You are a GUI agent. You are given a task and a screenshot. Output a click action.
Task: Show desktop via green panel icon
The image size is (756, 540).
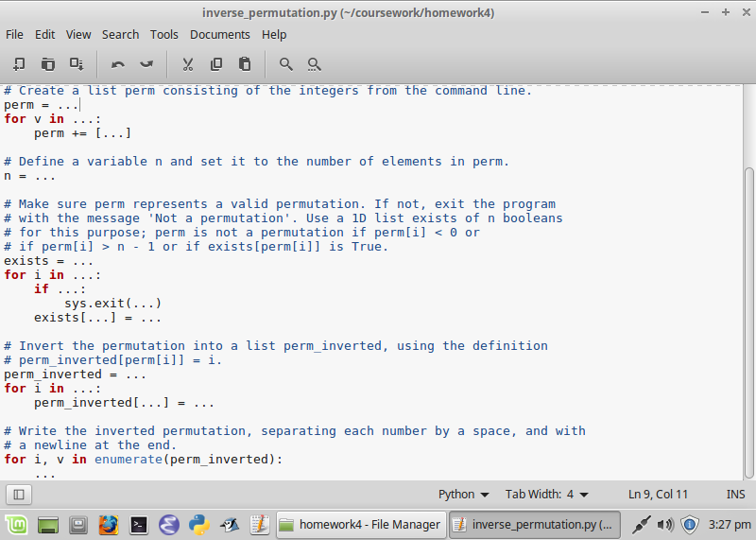[48, 525]
